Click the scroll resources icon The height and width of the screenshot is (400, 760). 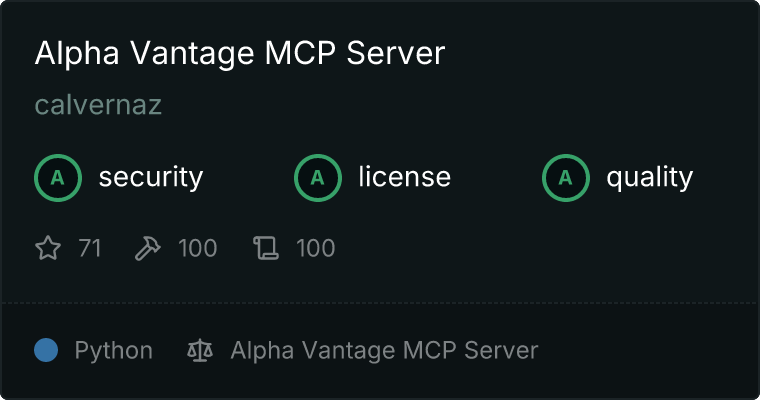point(266,248)
